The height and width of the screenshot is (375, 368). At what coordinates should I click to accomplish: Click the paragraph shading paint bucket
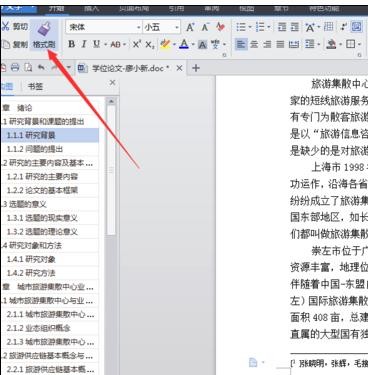(331, 44)
